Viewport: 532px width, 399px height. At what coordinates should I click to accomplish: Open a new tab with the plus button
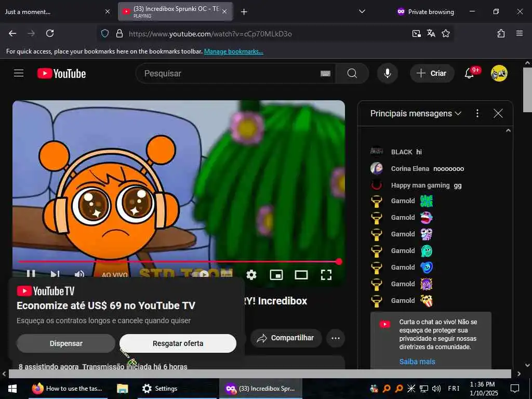click(x=244, y=12)
